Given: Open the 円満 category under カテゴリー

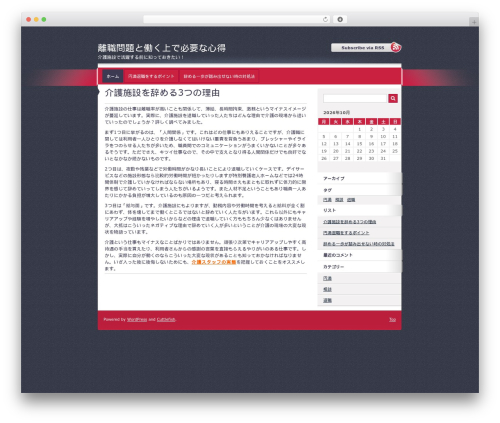Looking at the screenshot, I should [327, 278].
